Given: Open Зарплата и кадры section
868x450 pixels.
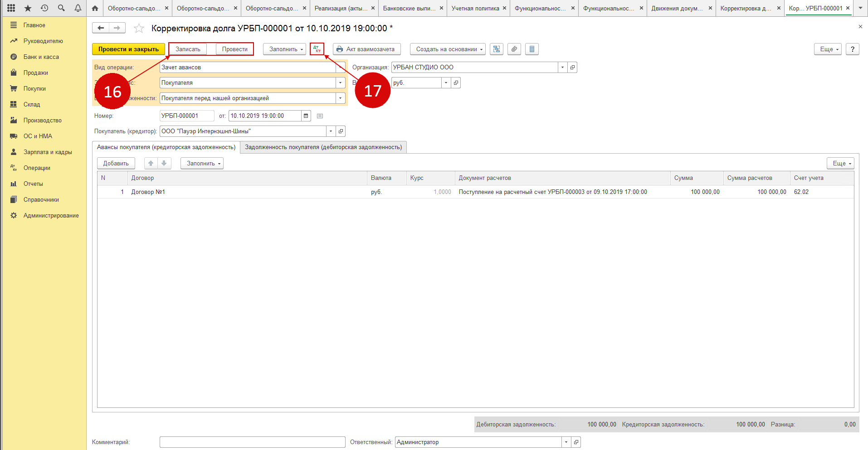Looking at the screenshot, I should (48, 152).
